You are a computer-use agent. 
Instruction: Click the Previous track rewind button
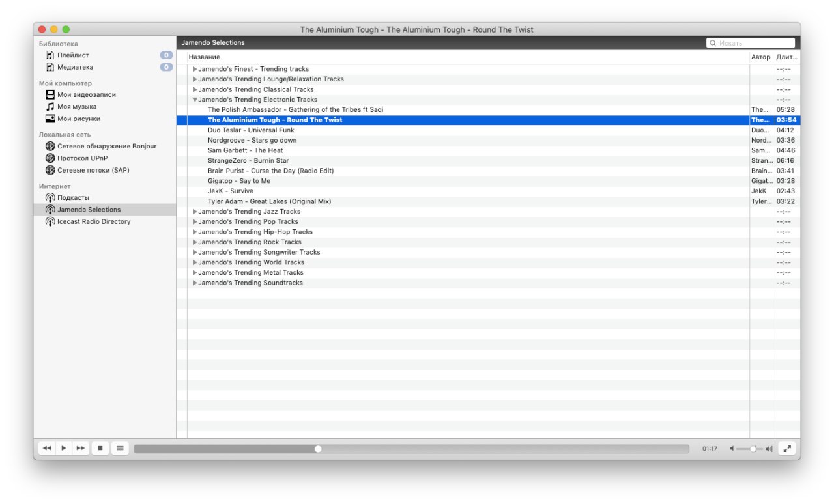click(x=47, y=449)
